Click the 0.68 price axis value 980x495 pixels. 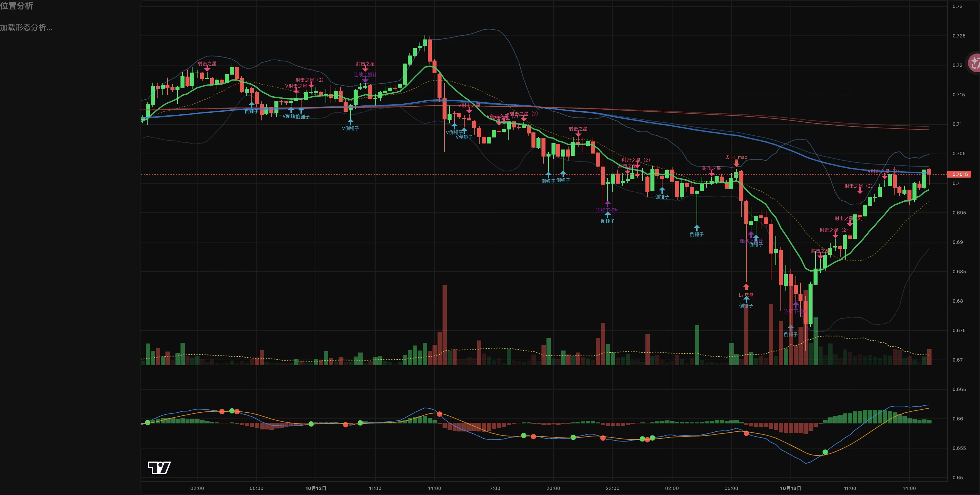(x=958, y=301)
